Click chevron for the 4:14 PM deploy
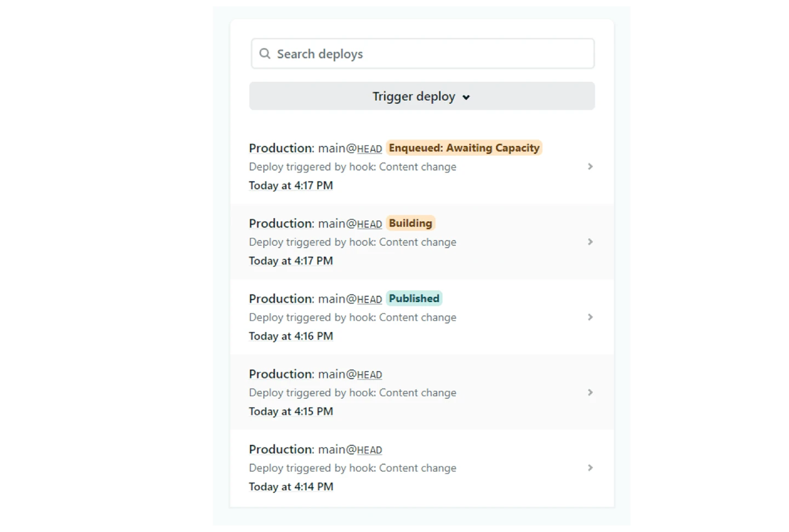 pyautogui.click(x=590, y=468)
